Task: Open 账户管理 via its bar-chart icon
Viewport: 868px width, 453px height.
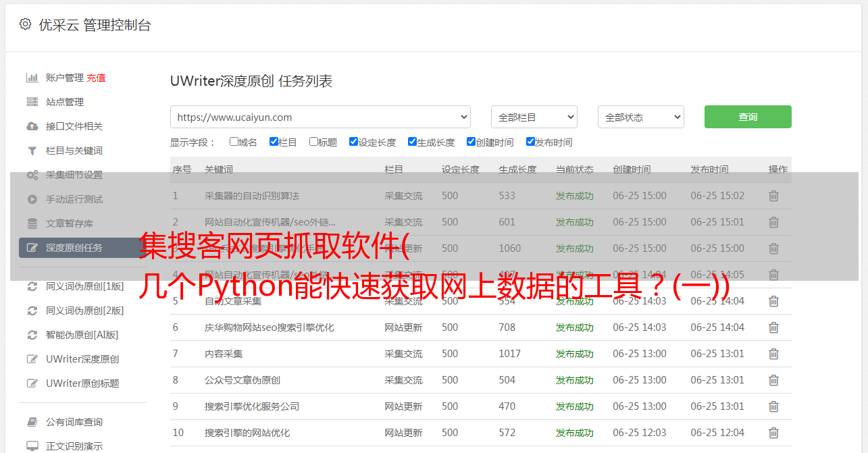Action: point(32,78)
